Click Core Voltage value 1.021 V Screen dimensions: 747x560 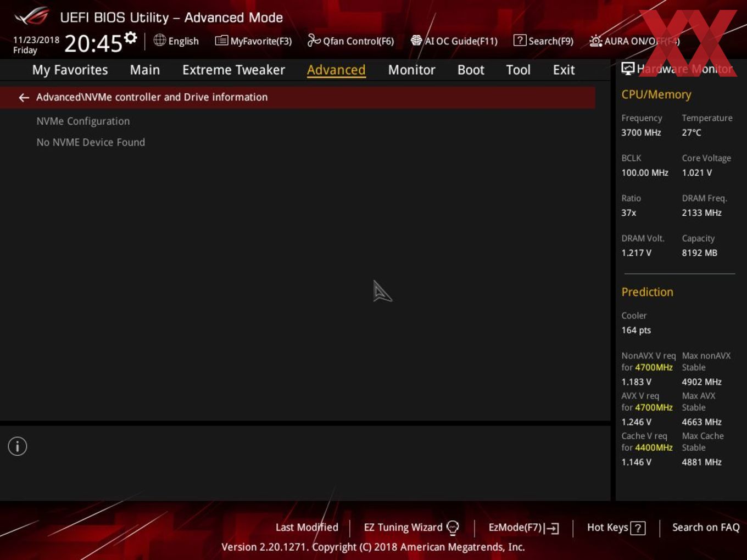click(696, 173)
